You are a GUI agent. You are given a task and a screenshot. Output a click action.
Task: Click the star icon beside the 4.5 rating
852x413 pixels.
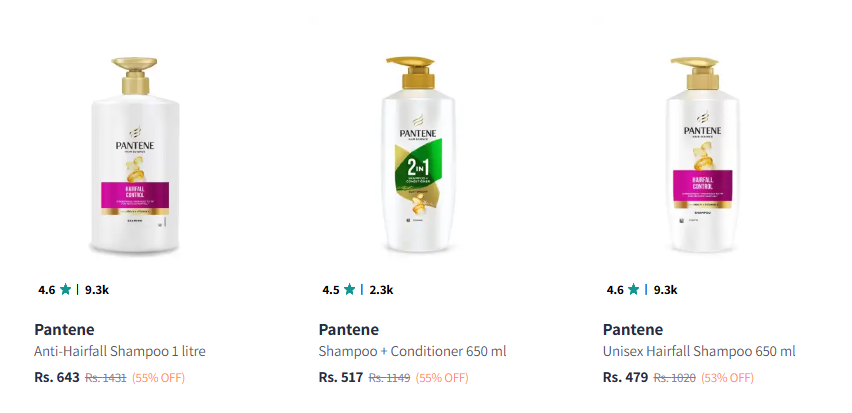coord(350,290)
